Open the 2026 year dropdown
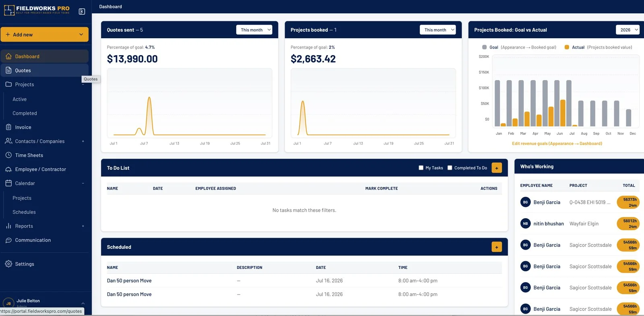The height and width of the screenshot is (316, 644). click(x=628, y=30)
